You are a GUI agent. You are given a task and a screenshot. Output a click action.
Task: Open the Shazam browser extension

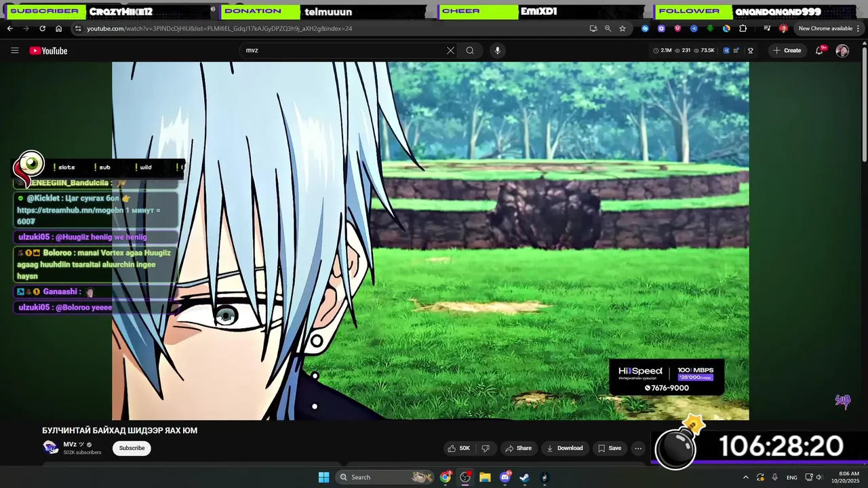(645, 28)
